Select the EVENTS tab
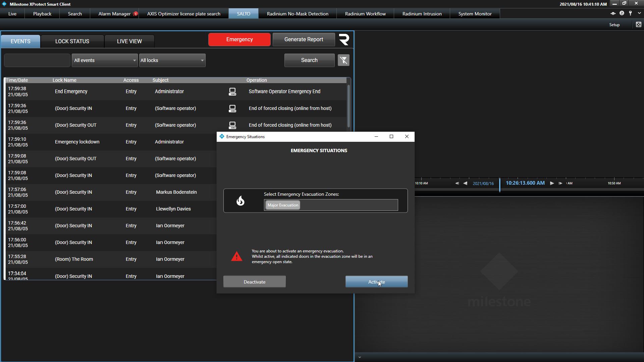The height and width of the screenshot is (362, 644). pos(20,41)
